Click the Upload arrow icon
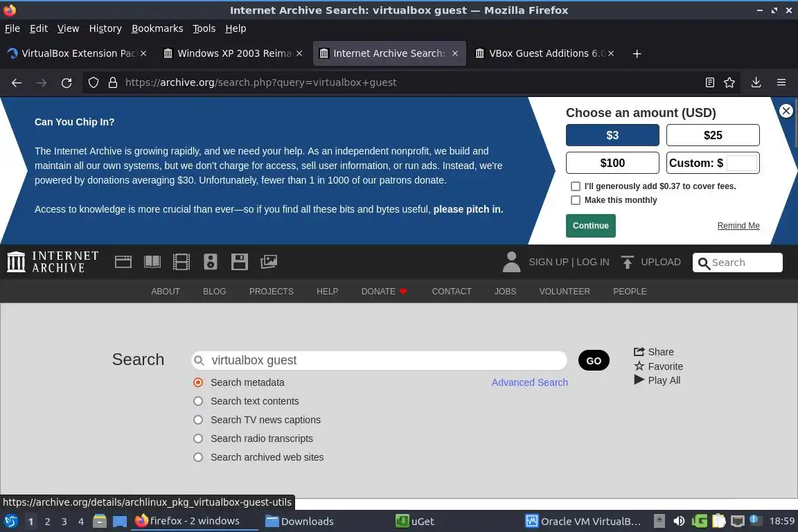This screenshot has width=798, height=532. pos(628,262)
